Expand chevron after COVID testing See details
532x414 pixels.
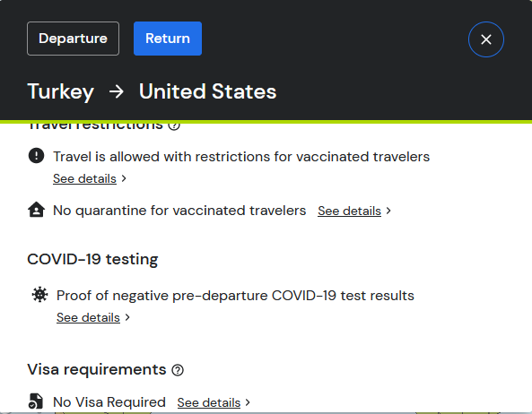coord(127,317)
